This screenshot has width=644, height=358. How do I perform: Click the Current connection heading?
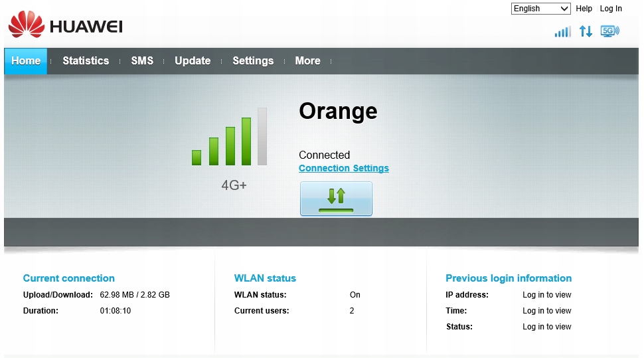pos(69,278)
